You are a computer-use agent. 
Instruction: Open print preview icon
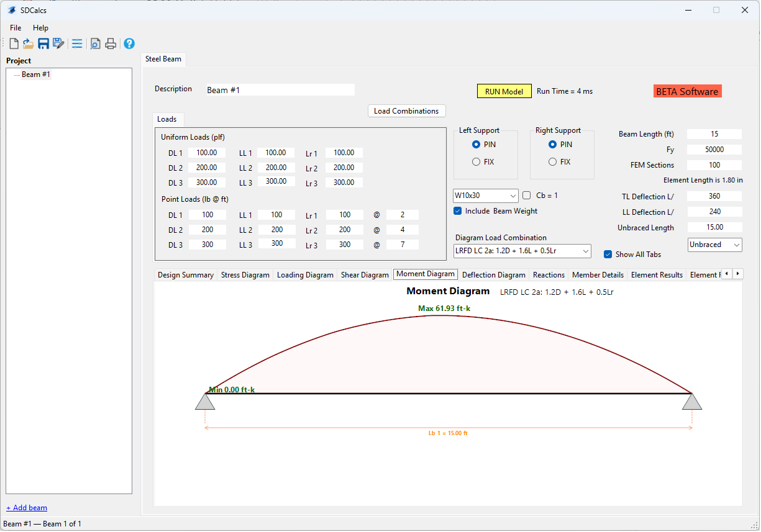tap(96, 43)
